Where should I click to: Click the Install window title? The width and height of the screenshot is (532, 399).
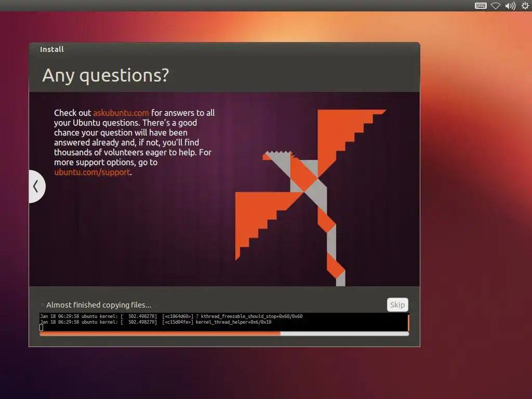[x=52, y=49]
